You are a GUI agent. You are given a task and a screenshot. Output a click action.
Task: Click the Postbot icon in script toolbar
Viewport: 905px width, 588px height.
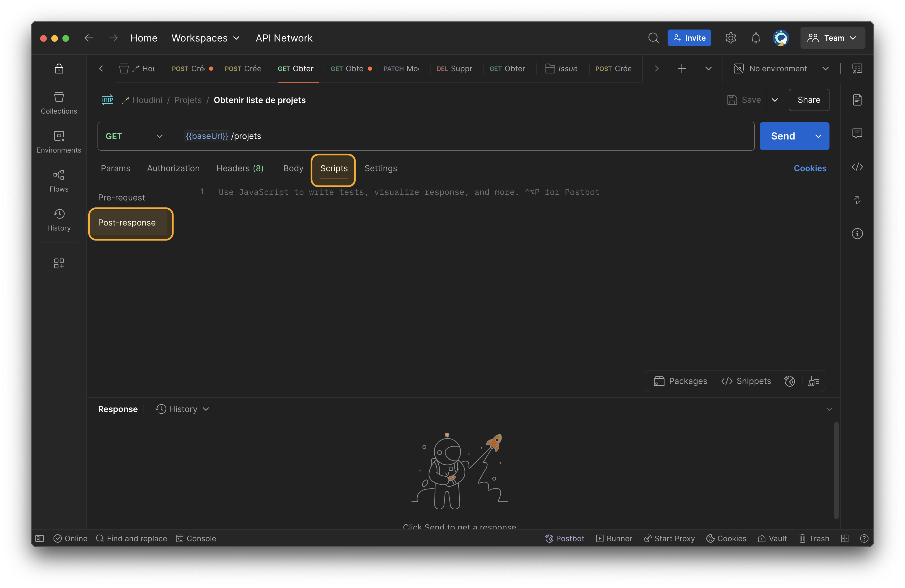click(x=789, y=381)
